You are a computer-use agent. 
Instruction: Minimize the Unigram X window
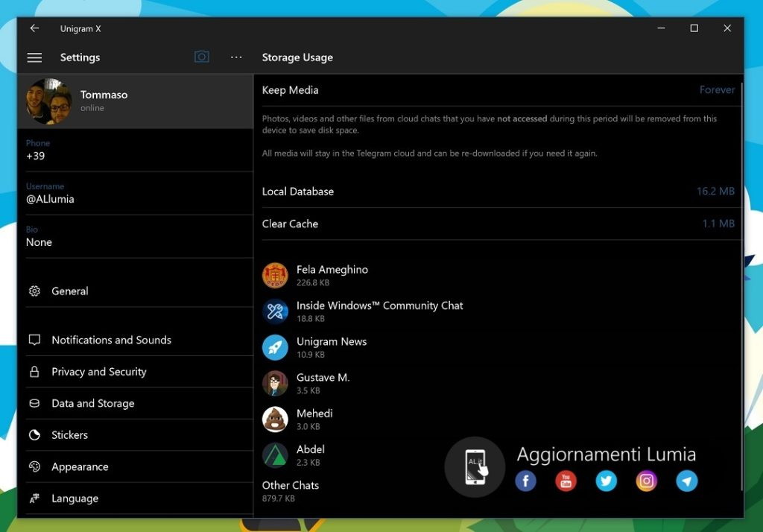tap(661, 28)
